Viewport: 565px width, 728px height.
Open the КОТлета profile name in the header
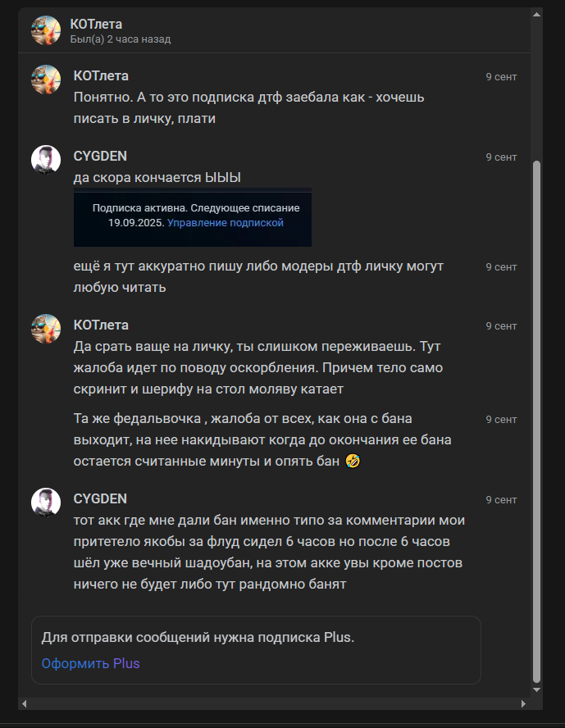point(96,24)
